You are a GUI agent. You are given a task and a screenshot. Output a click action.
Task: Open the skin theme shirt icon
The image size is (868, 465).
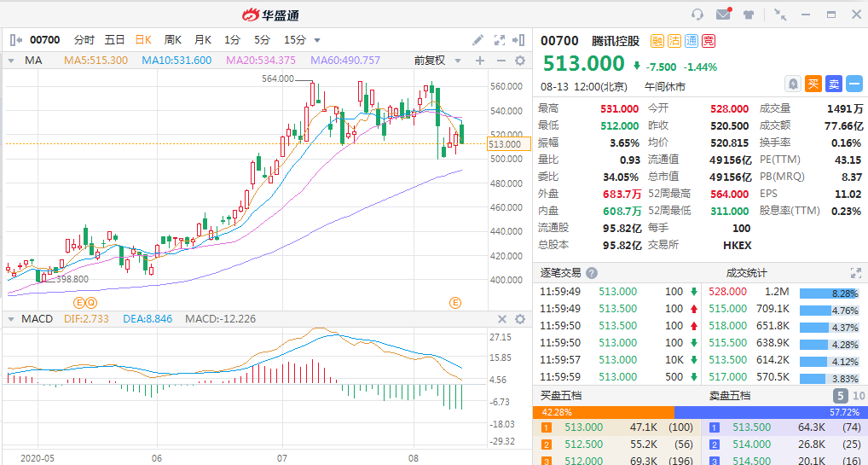tap(749, 15)
